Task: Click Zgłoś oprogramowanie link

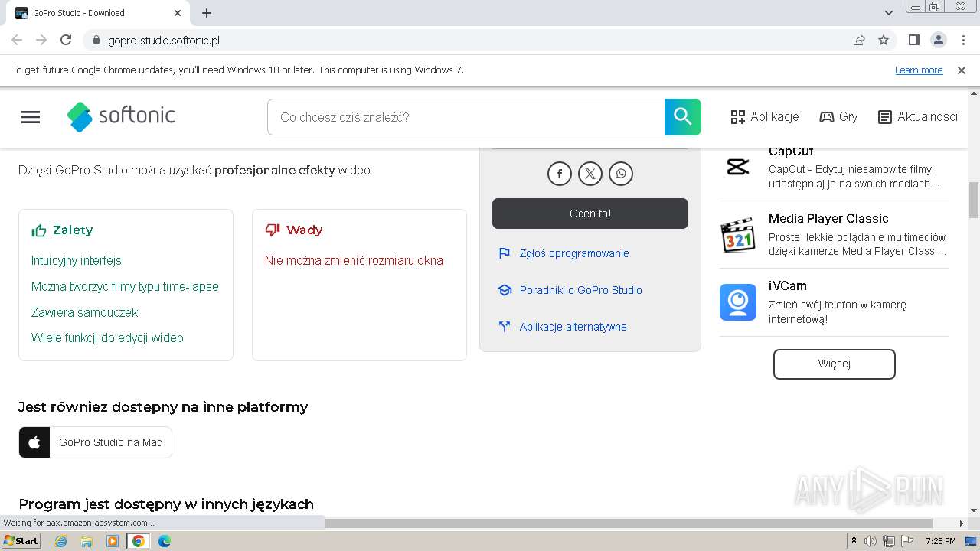Action: point(574,253)
